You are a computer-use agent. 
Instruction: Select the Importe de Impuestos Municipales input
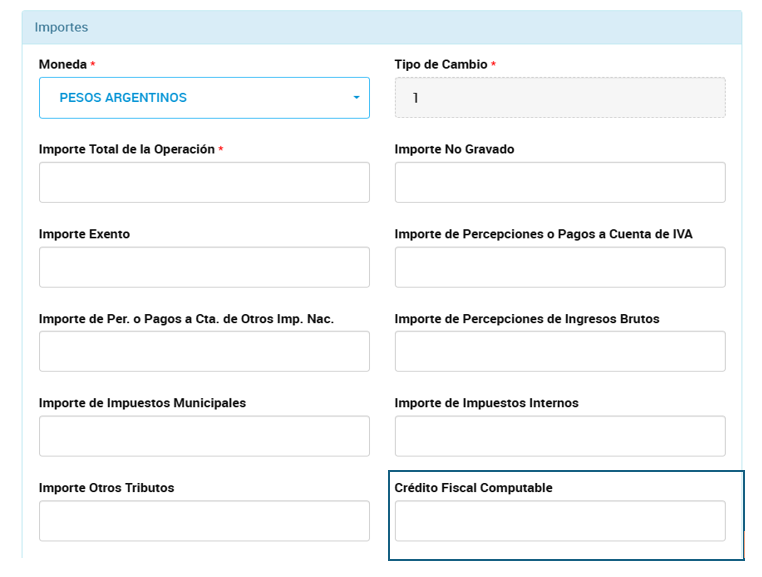204,436
